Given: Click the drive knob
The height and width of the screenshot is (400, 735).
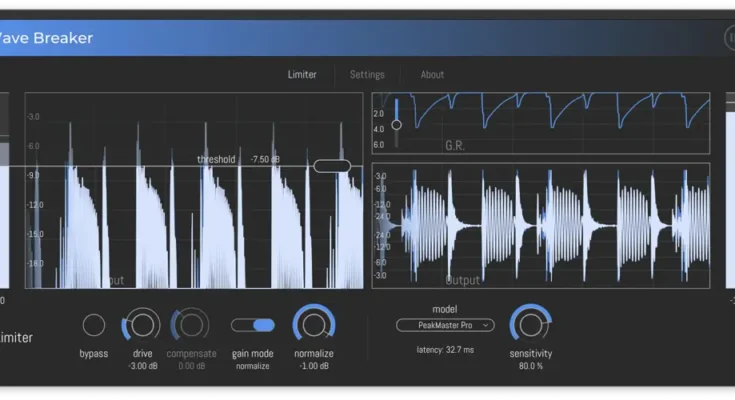Looking at the screenshot, I should click(142, 325).
